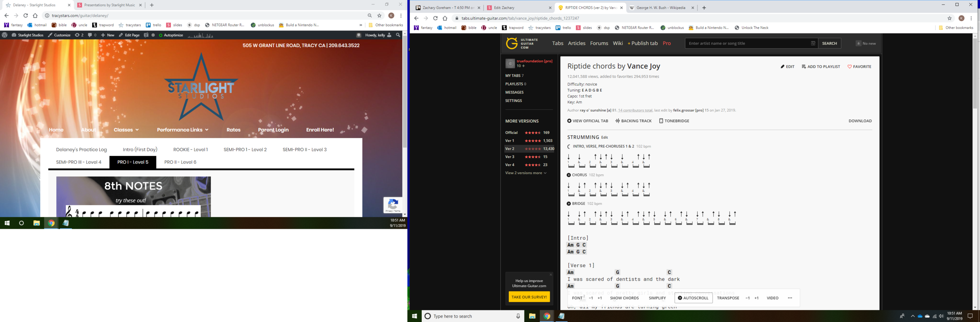Bookmark the tracystars page with the star
Viewport: 980px width, 322px height.
point(379,16)
